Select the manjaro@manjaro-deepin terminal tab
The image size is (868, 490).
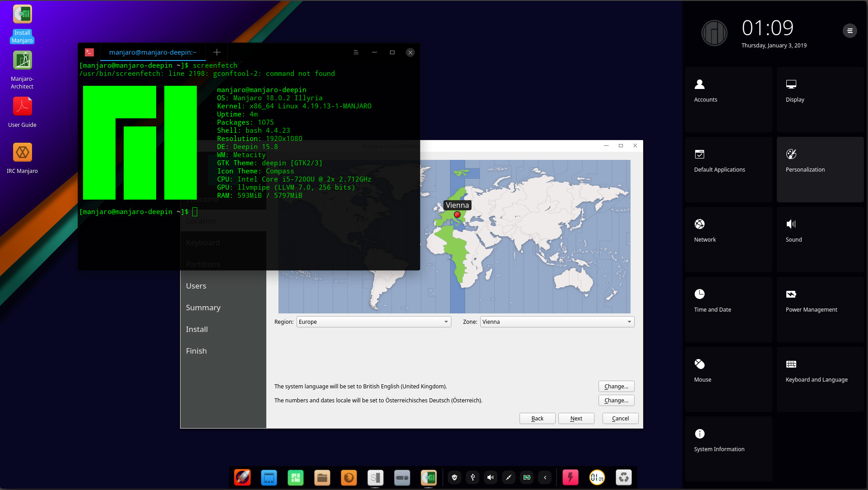click(x=153, y=52)
